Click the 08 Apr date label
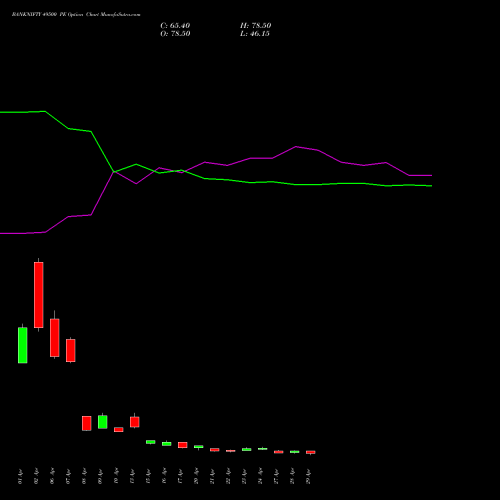Image resolution: width=500 pixels, height=500 pixels. tap(84, 476)
